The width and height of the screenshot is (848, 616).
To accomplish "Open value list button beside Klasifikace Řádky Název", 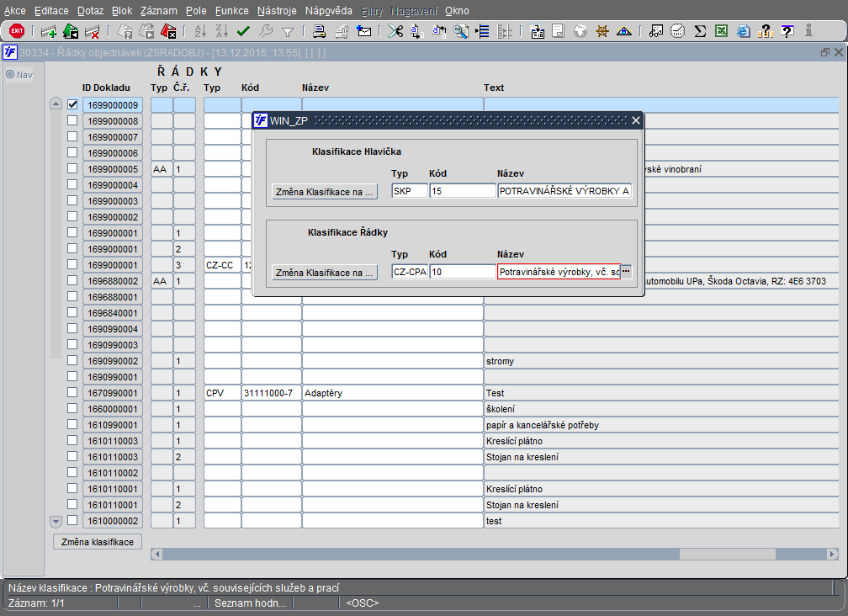I will (626, 272).
